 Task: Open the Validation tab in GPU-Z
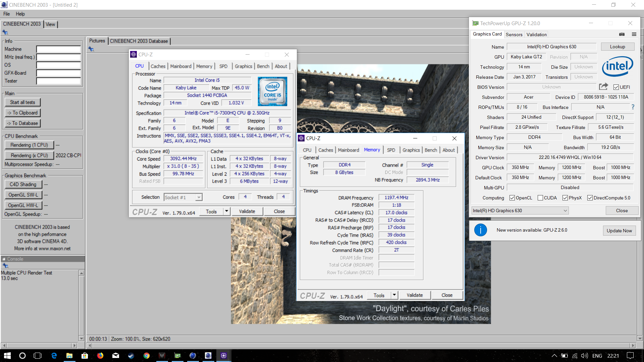536,35
